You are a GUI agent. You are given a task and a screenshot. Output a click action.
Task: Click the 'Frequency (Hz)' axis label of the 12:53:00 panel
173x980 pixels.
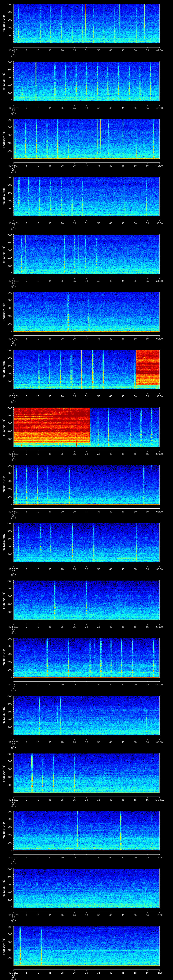pyautogui.click(x=4, y=427)
